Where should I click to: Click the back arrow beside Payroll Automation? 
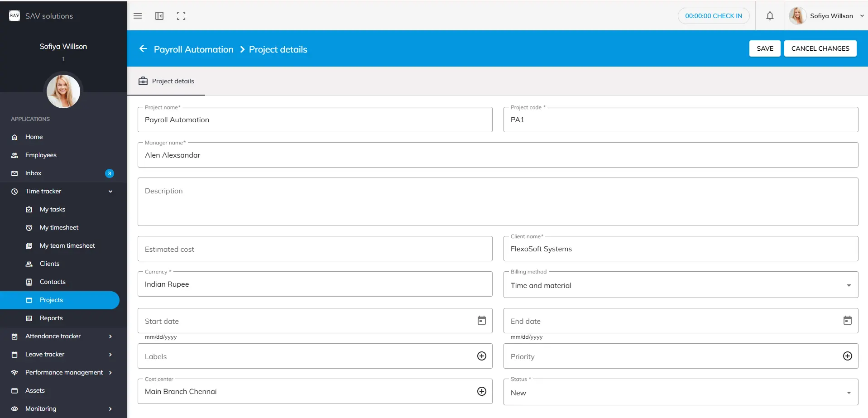(x=143, y=49)
